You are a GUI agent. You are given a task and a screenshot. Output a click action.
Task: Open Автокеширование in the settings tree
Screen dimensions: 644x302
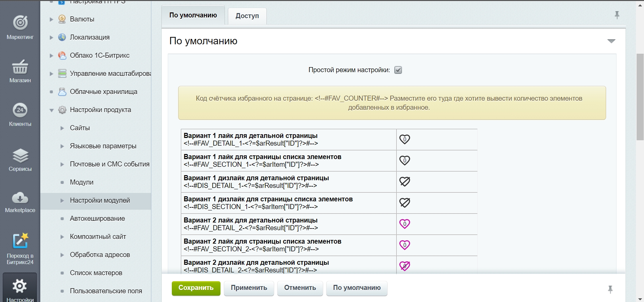coord(97,218)
